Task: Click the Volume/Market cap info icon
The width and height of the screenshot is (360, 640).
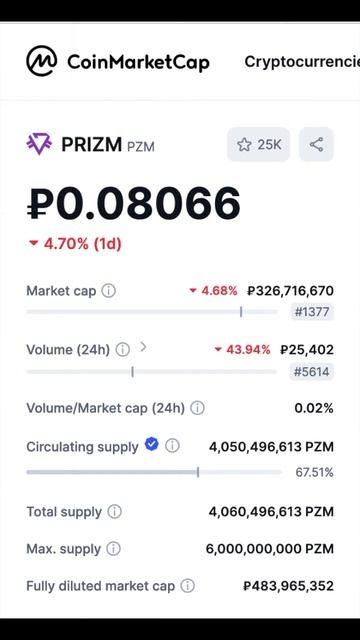Action: tap(198, 408)
